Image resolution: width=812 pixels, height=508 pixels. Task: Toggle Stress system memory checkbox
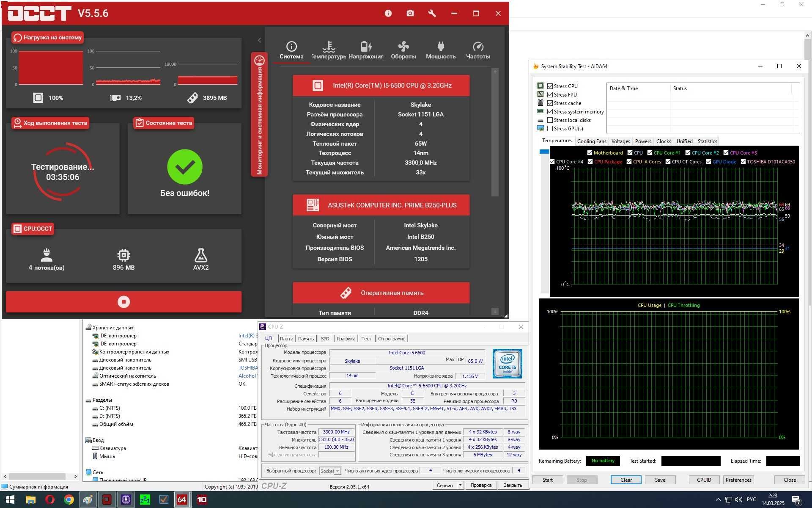550,111
